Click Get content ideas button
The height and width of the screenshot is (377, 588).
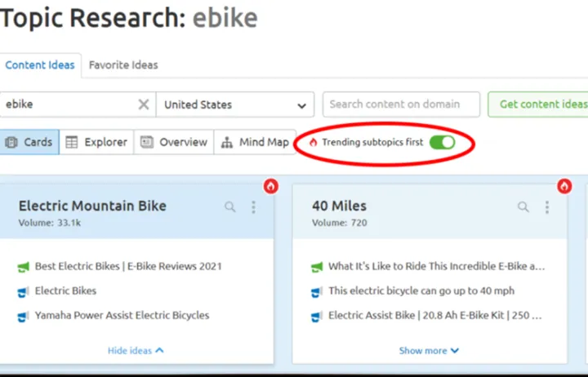pyautogui.click(x=541, y=104)
